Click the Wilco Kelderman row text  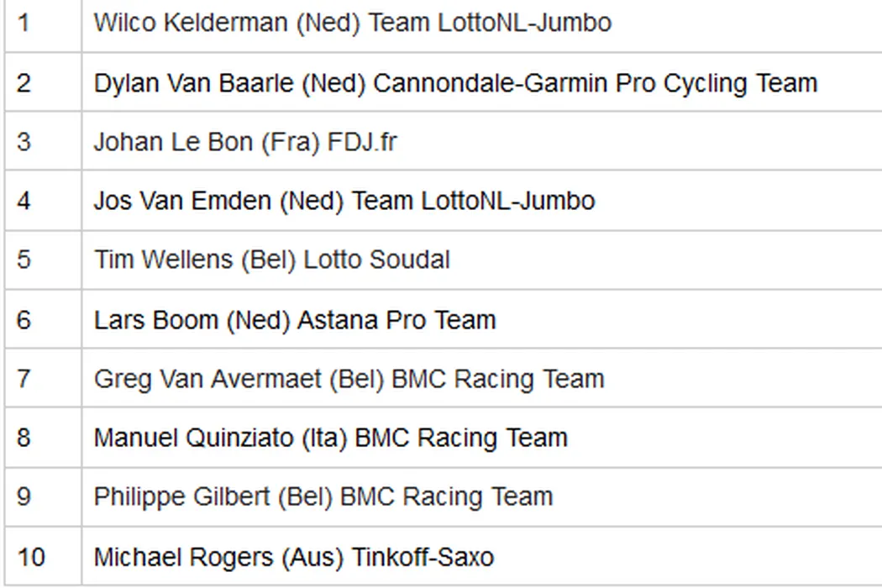coord(352,23)
